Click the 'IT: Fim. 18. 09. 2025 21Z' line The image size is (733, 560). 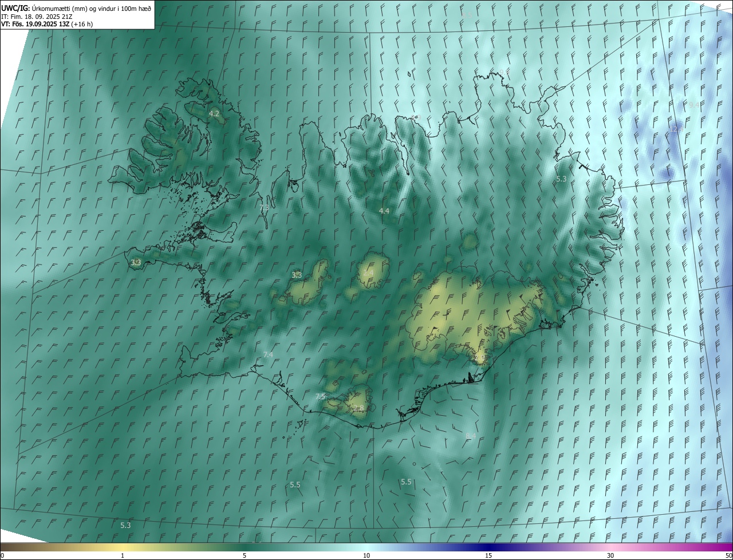pyautogui.click(x=37, y=16)
